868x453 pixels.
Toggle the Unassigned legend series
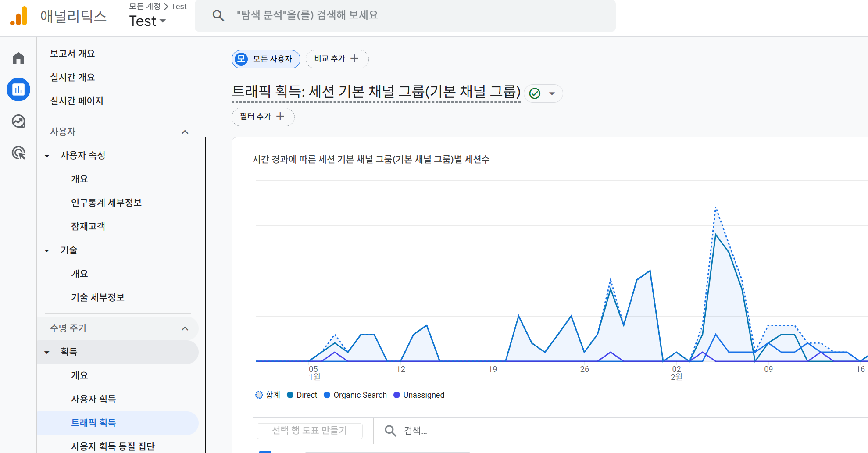click(419, 395)
